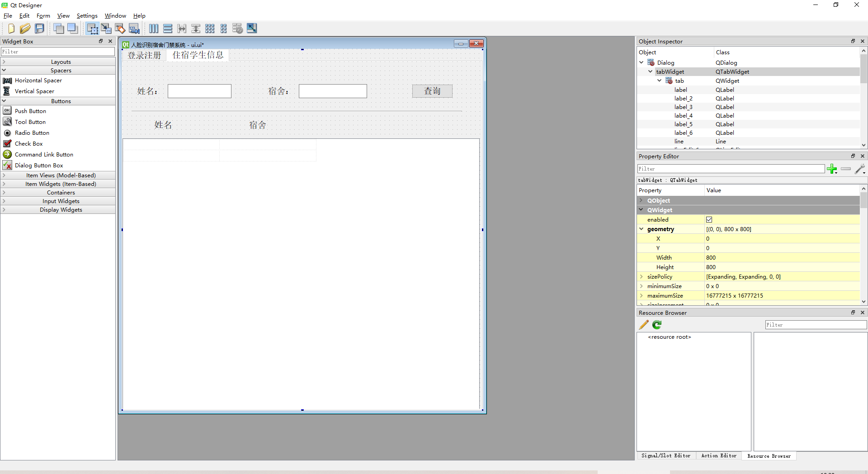
Task: Click the Resource Browser filter field
Action: [x=816, y=325]
